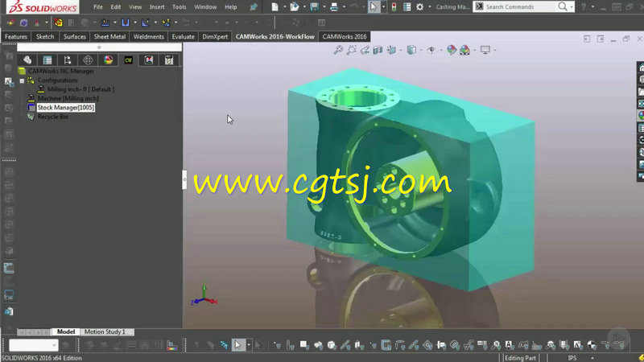Open dropdown next to Options gear
Viewport: 644px width, 362px height.
click(429, 6)
